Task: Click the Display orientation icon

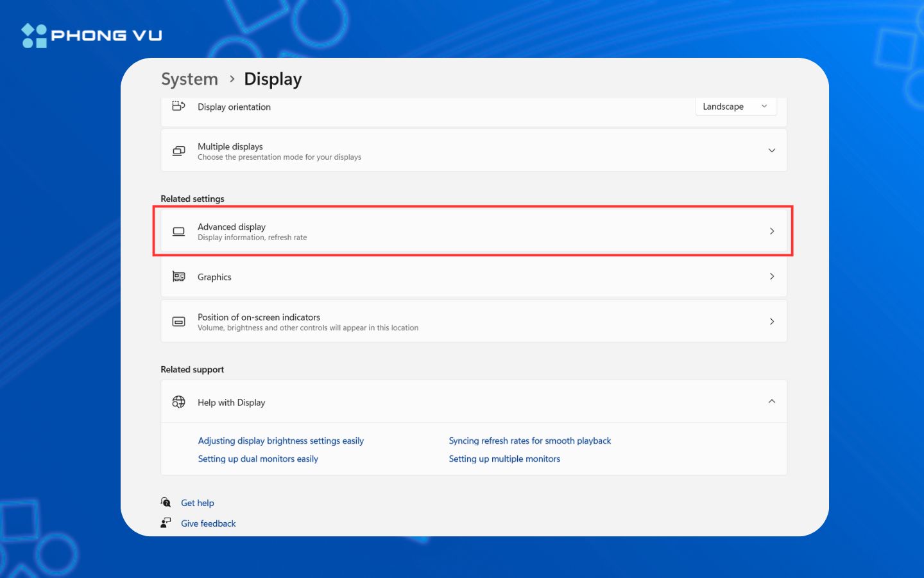Action: 178,107
